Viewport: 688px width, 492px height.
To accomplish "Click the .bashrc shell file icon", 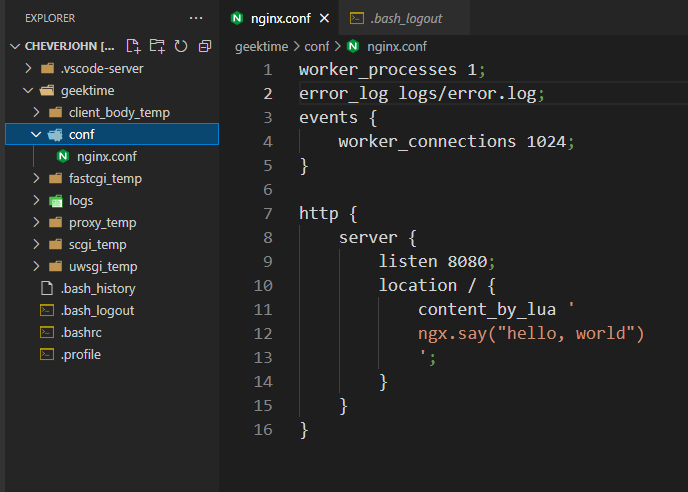I will coord(47,332).
